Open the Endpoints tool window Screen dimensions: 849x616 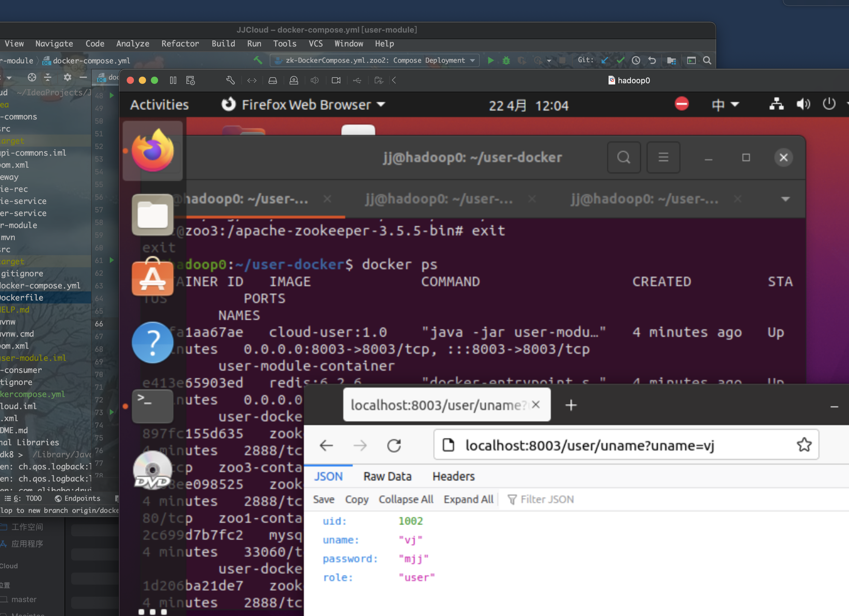[78, 498]
